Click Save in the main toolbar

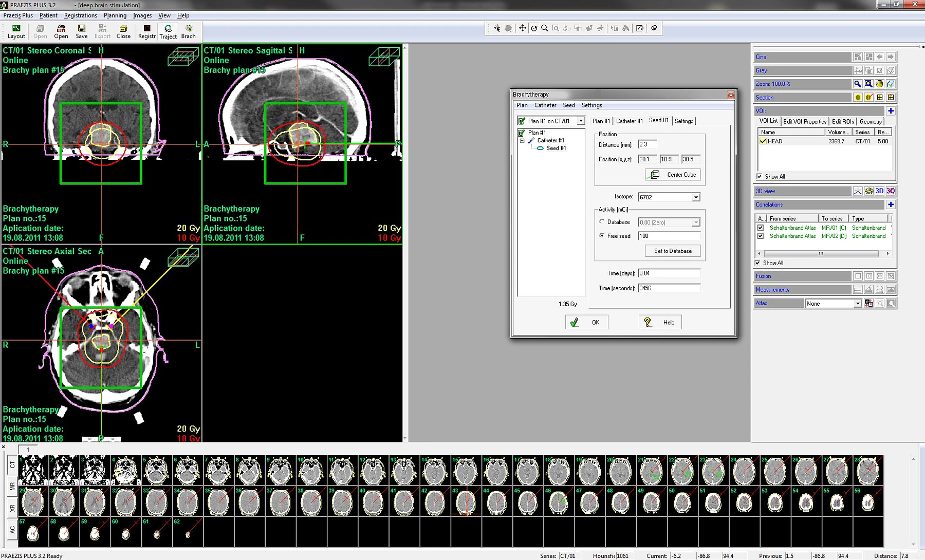[x=81, y=31]
